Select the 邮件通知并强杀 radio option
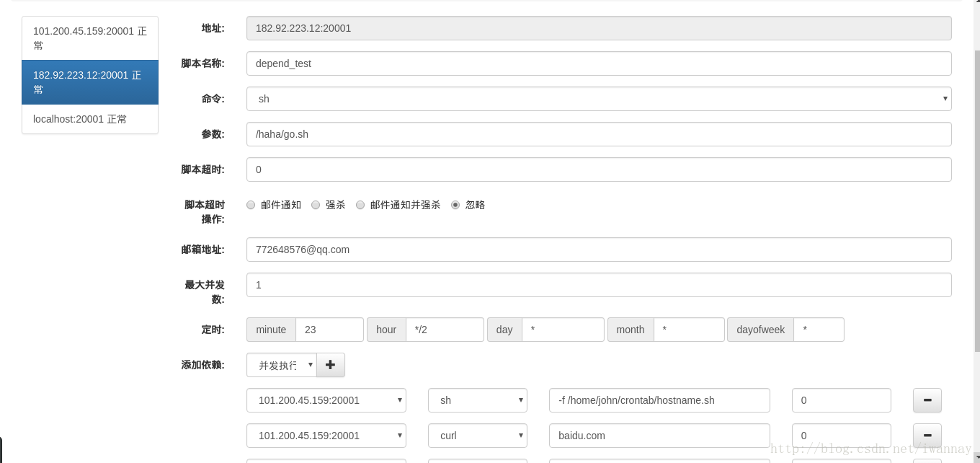Screen dimensions: 980x463 click(360, 205)
